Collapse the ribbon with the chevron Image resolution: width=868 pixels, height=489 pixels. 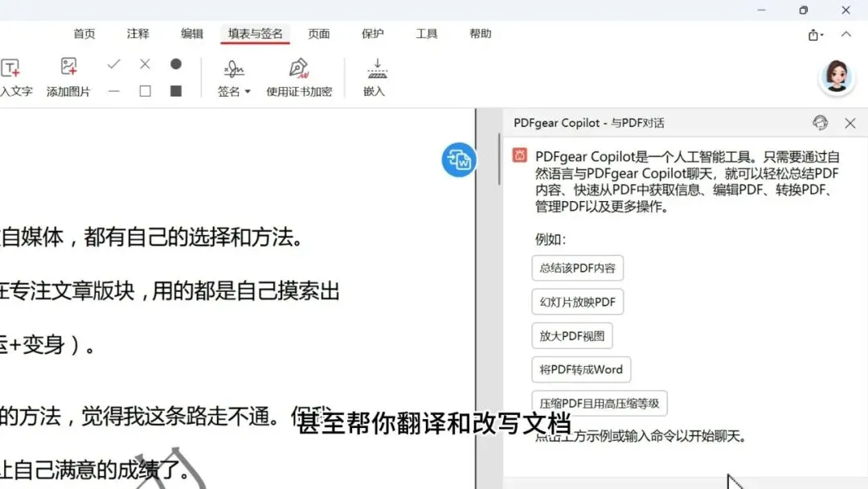tap(846, 35)
